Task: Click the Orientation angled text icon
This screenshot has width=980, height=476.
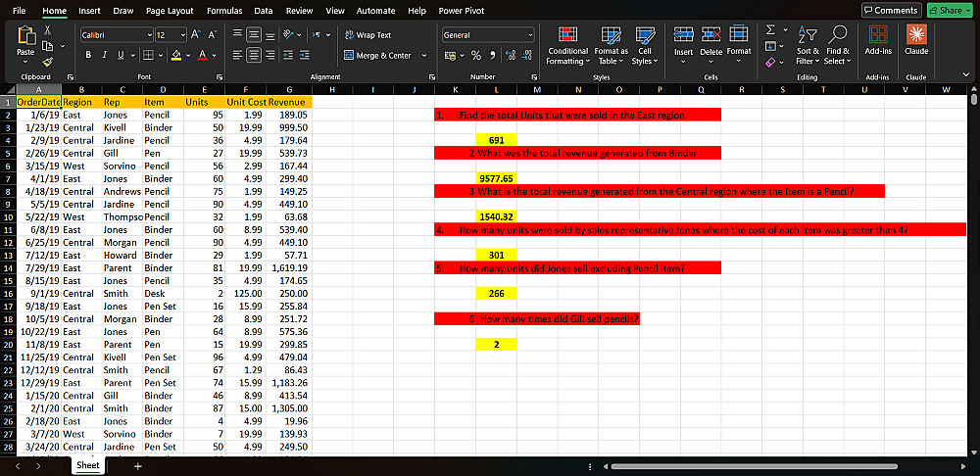Action: point(288,35)
